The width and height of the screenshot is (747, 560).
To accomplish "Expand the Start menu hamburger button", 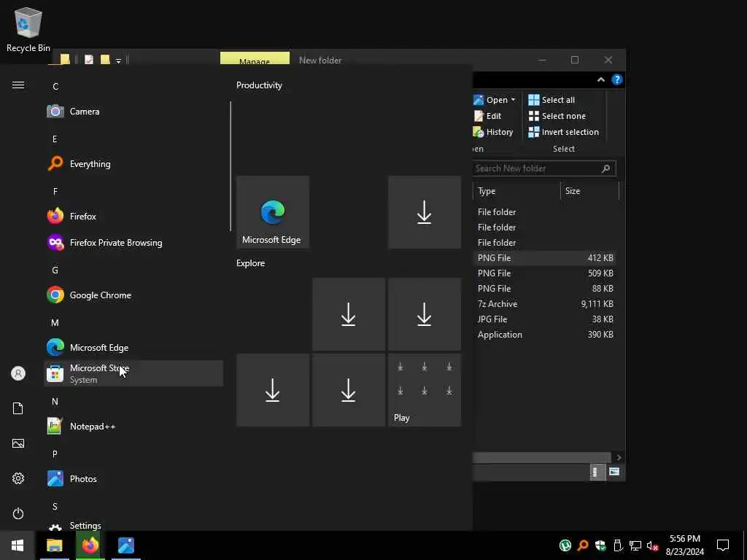I will [18, 85].
